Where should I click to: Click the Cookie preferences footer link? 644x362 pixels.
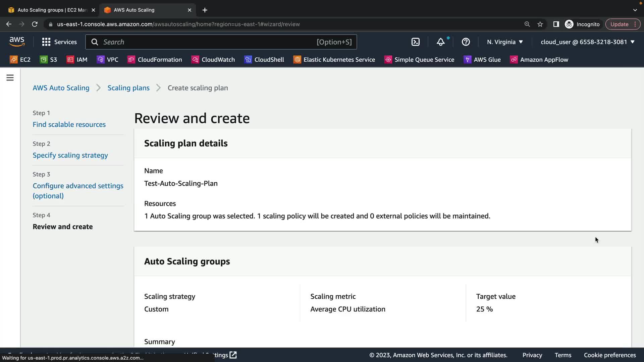(609, 355)
